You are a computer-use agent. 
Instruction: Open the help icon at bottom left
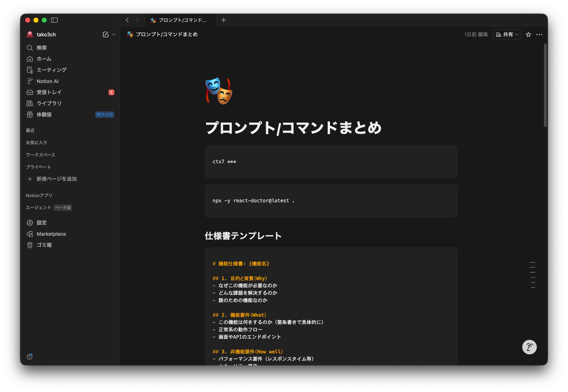point(29,357)
